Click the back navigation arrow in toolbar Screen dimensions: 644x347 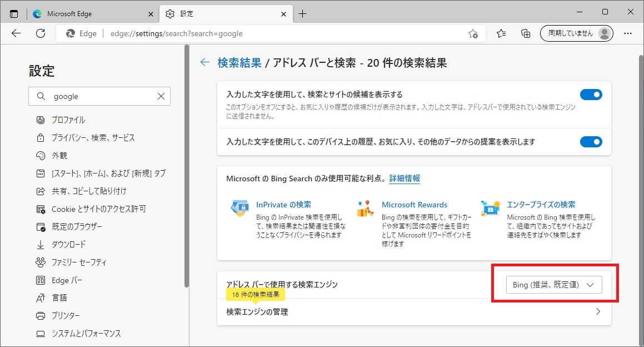(x=16, y=33)
